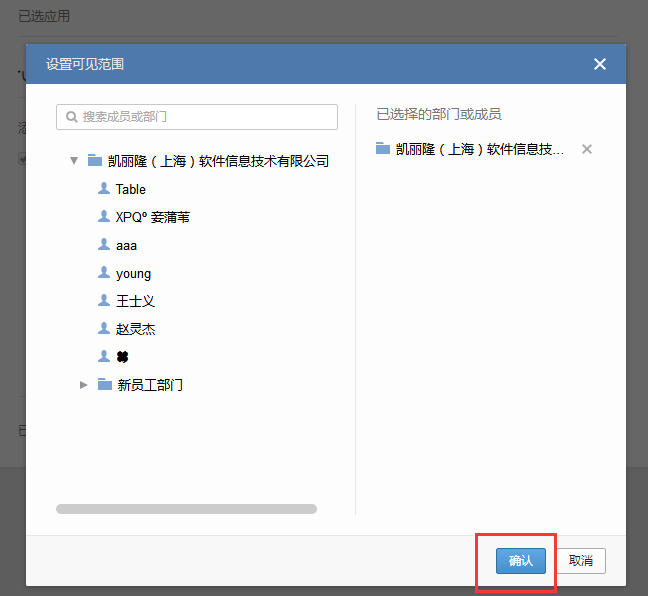Image resolution: width=648 pixels, height=596 pixels.
Task: Select the 凯丽隆 company name in the tree
Action: 218,161
